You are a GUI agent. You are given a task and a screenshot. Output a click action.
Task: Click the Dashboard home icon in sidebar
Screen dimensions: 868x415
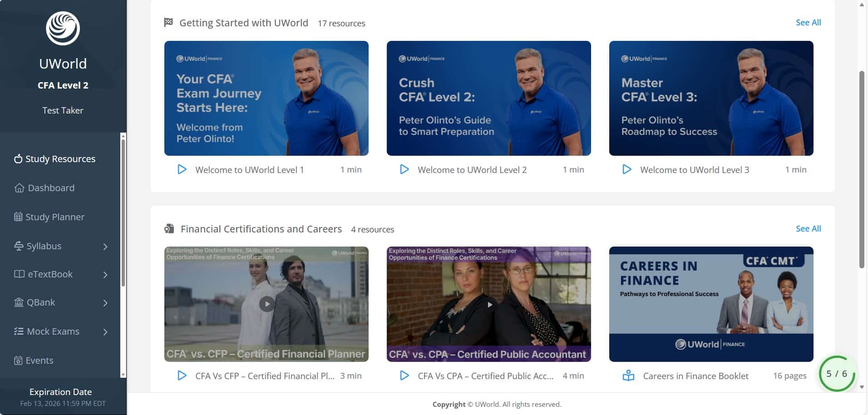coord(19,188)
